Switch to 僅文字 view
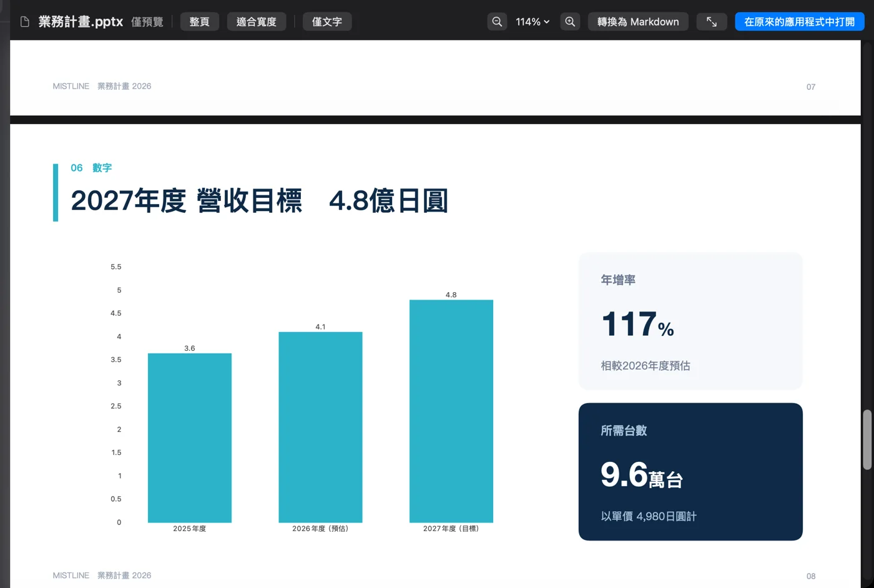The image size is (874, 588). pos(327,22)
